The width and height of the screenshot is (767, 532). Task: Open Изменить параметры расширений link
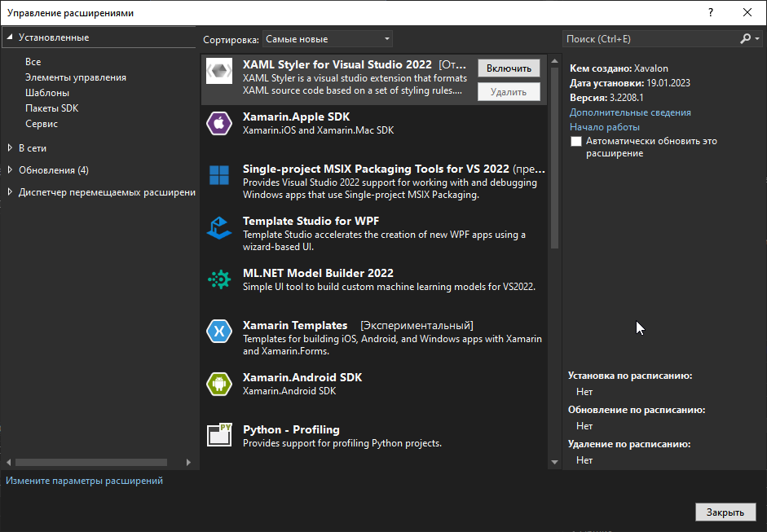tap(83, 481)
